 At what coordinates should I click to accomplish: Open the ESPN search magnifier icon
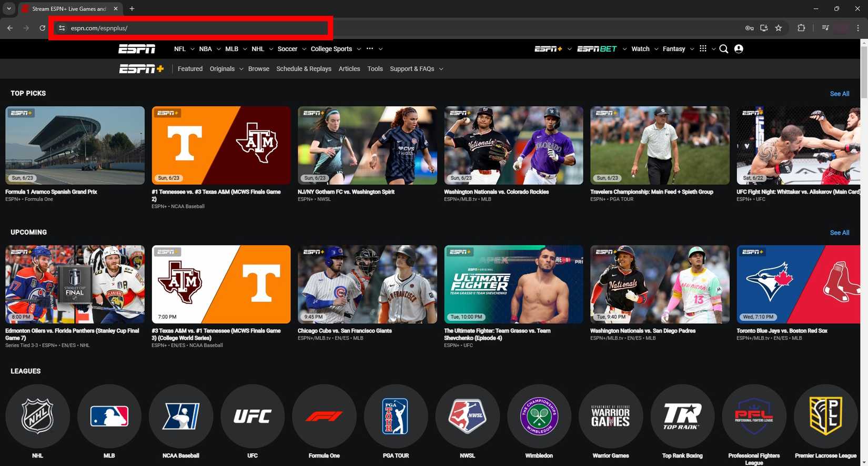tap(724, 49)
